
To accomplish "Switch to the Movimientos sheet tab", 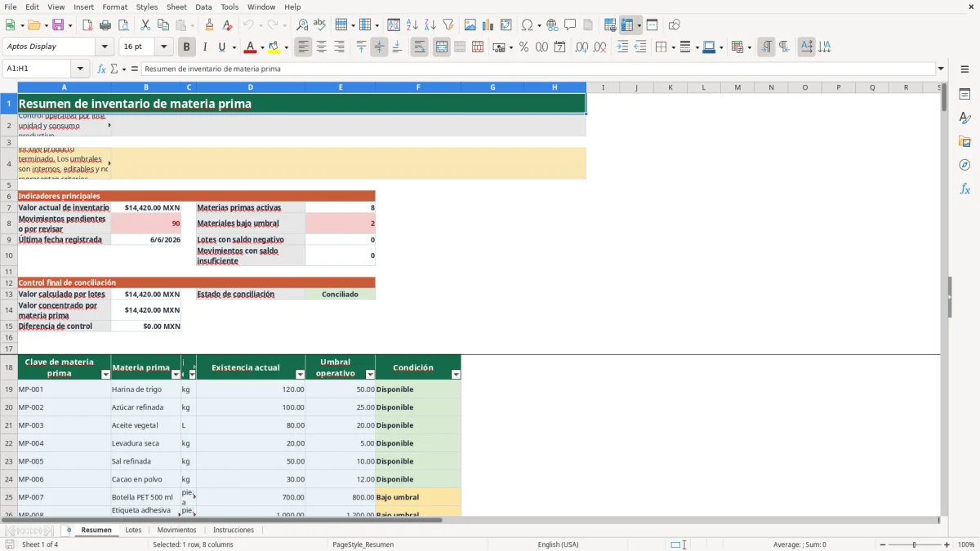I will point(176,530).
